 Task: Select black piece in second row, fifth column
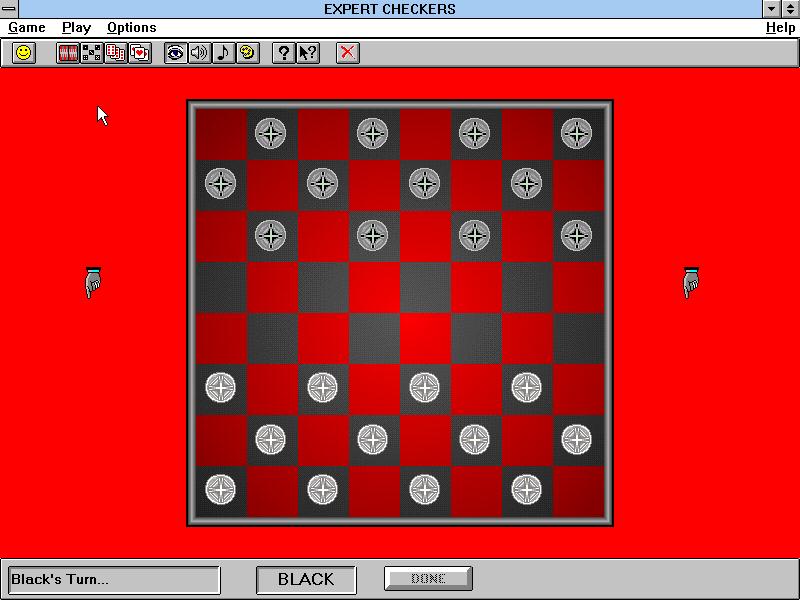tap(424, 184)
